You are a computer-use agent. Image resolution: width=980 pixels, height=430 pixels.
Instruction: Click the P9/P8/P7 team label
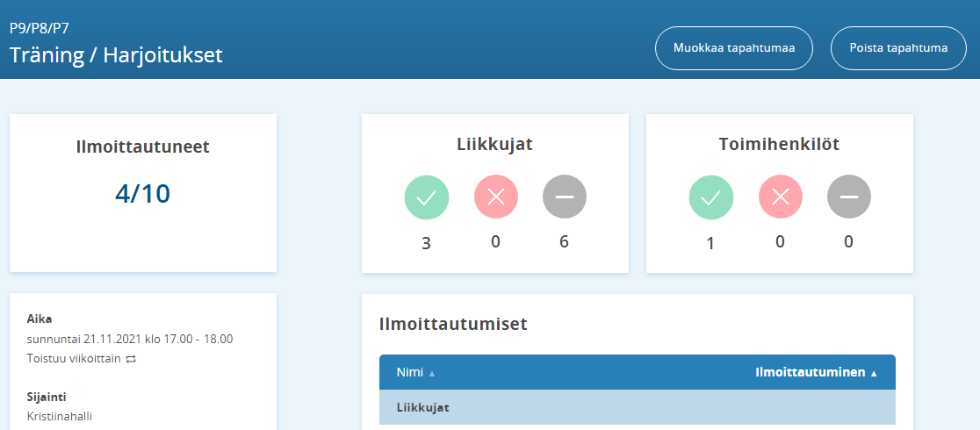[x=40, y=28]
